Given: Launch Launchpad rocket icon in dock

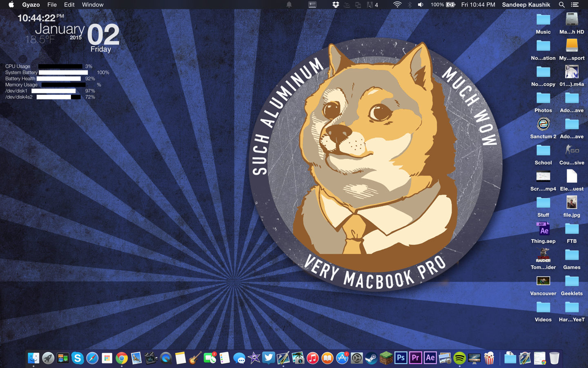Looking at the screenshot, I should click(48, 358).
